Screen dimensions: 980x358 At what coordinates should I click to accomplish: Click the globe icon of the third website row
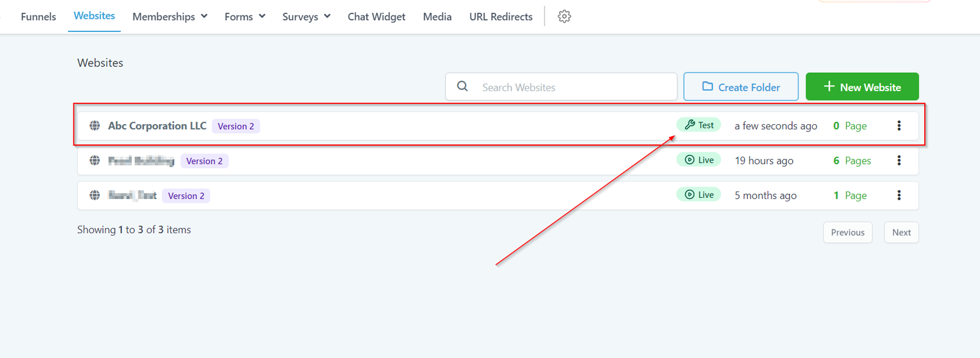[x=95, y=195]
